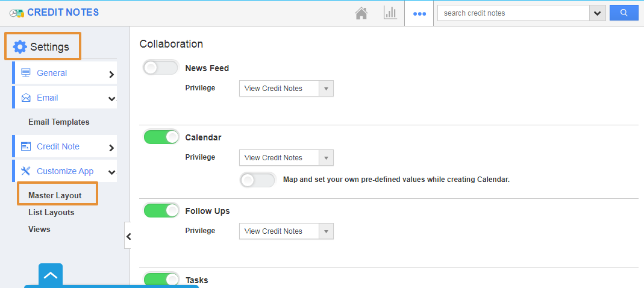Screen dimensions: 644x288
Task: Enable the News Feed toggle
Action: pos(161,68)
